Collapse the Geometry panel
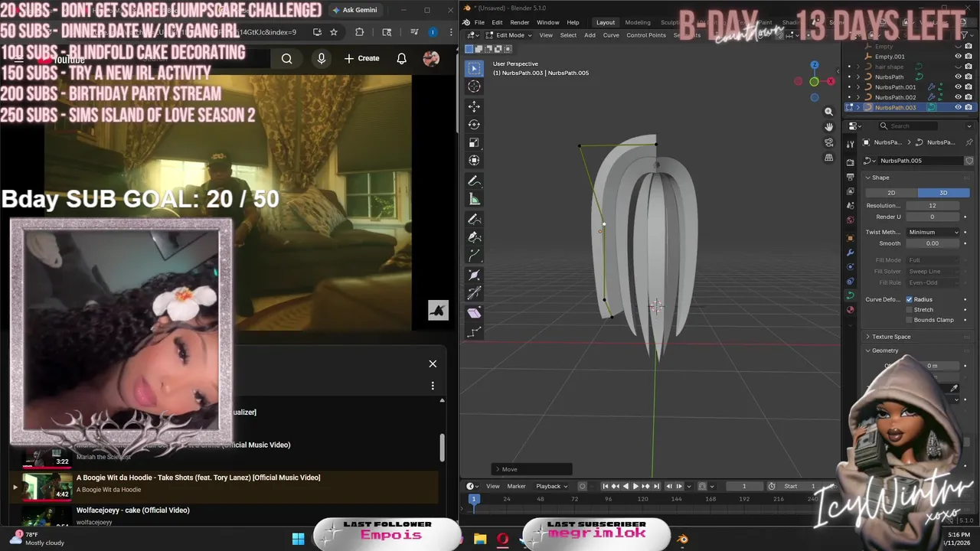980x551 pixels. point(884,350)
